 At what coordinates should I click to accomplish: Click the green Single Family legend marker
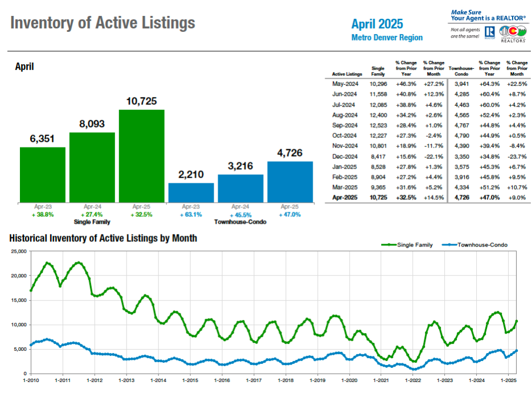(390, 245)
